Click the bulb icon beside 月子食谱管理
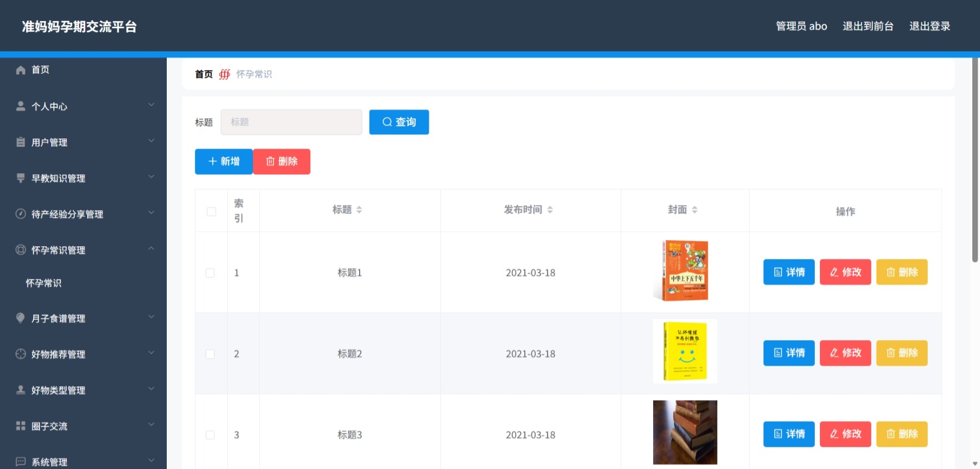 pyautogui.click(x=21, y=318)
